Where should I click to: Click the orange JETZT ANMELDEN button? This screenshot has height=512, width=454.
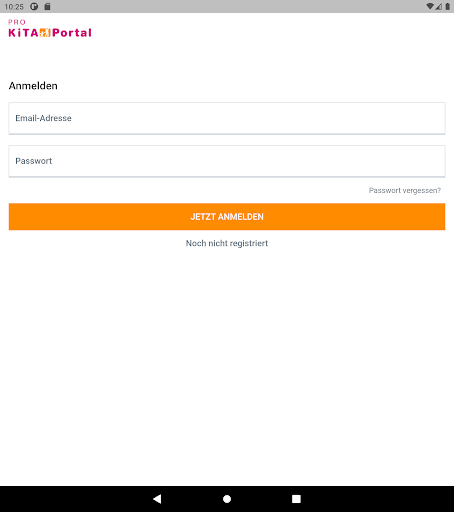click(227, 217)
